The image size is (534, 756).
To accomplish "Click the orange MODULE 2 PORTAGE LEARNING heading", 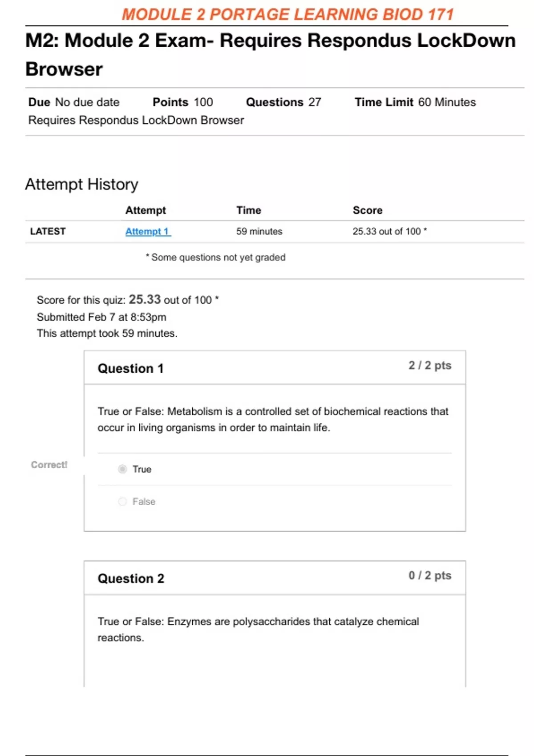I will (x=287, y=14).
